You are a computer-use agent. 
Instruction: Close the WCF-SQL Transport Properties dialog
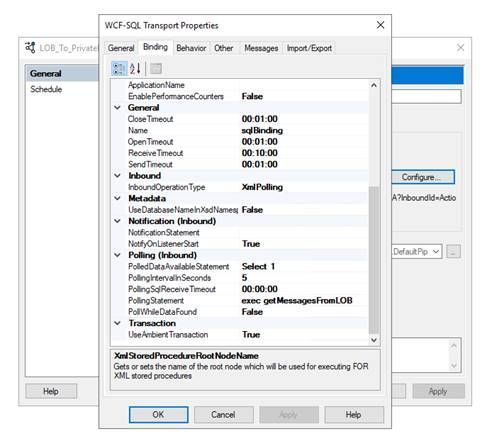point(380,25)
